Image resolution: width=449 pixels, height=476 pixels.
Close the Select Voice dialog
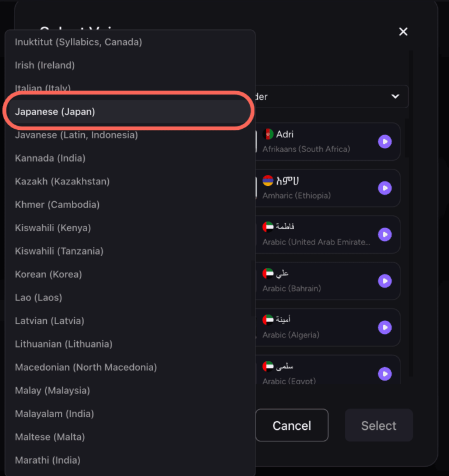click(x=403, y=32)
